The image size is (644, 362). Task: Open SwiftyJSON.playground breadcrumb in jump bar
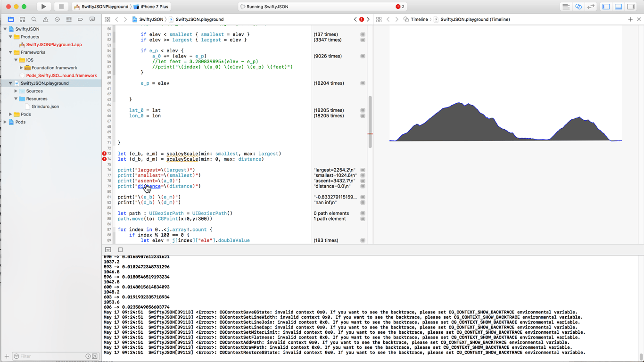pyautogui.click(x=196, y=19)
